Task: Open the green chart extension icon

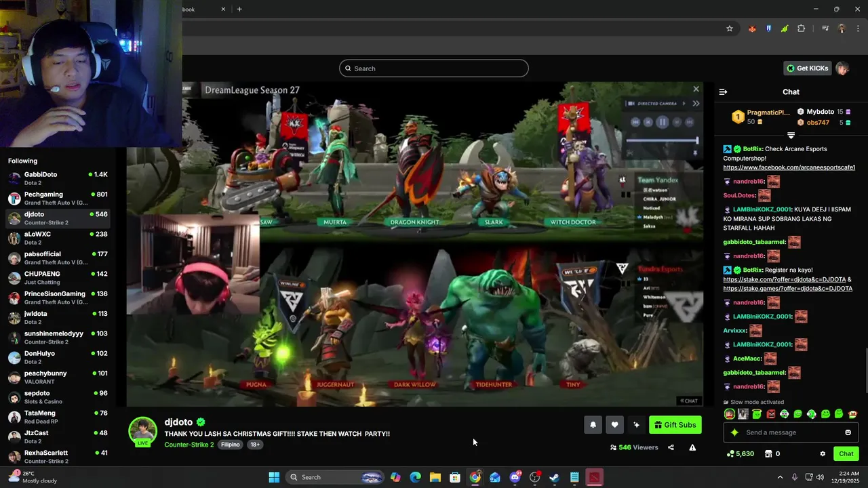Action: tap(785, 28)
